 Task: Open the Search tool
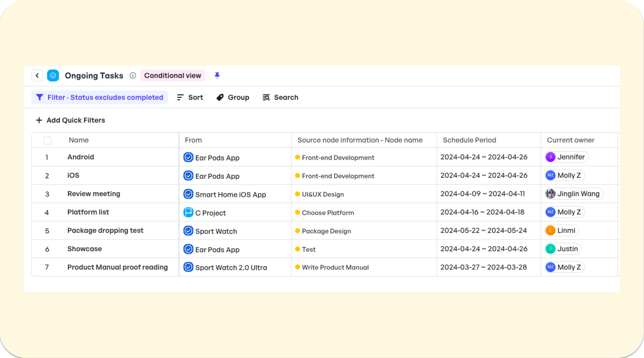(x=280, y=97)
